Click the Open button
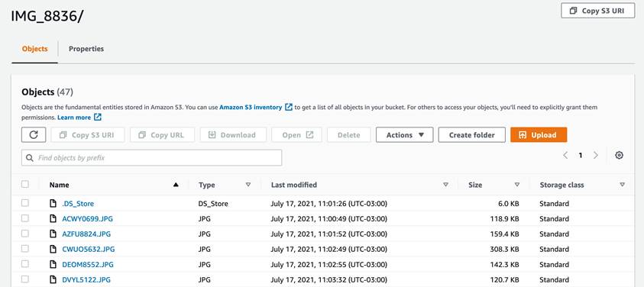644x287 pixels. (296, 134)
